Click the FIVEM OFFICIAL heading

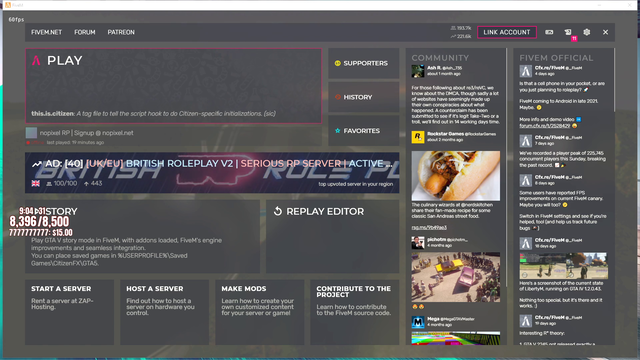tap(556, 58)
